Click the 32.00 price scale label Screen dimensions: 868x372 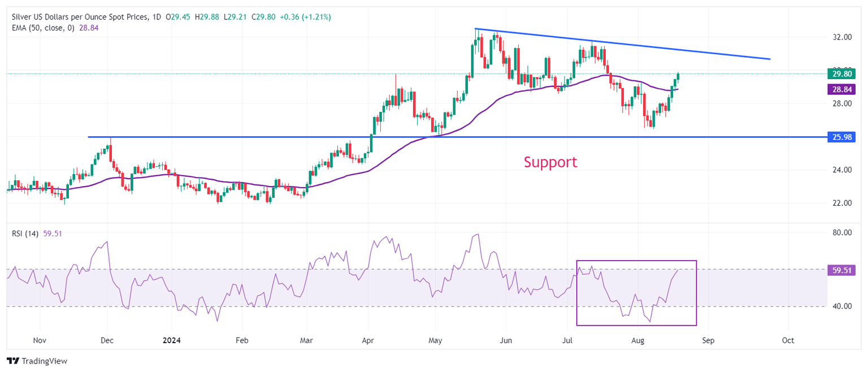pos(841,37)
